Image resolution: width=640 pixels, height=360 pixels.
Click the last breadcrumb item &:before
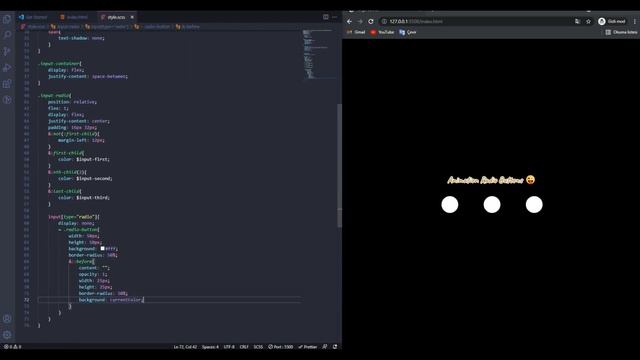coord(188,27)
